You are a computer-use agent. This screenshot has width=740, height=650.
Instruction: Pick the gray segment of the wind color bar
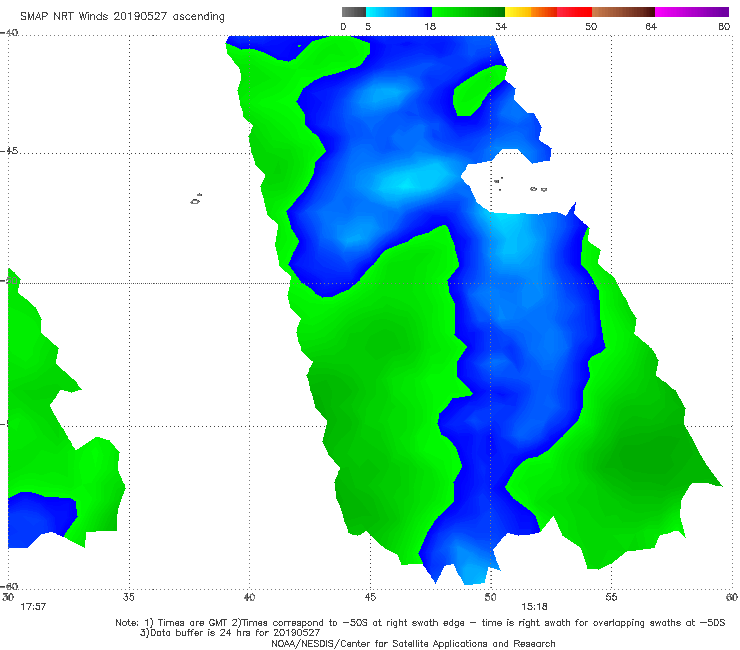(354, 12)
